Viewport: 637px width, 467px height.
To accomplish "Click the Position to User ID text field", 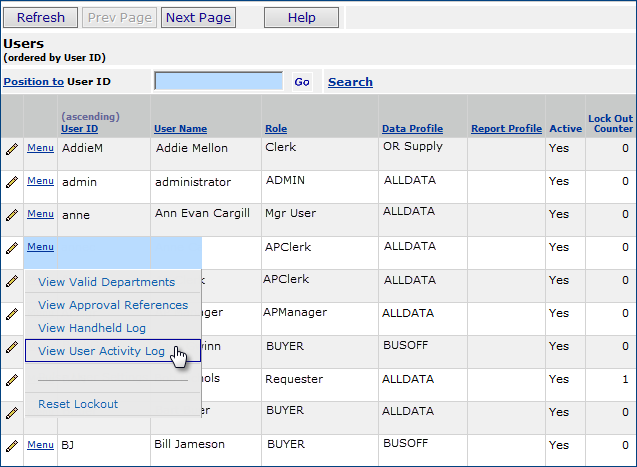I will 218,81.
